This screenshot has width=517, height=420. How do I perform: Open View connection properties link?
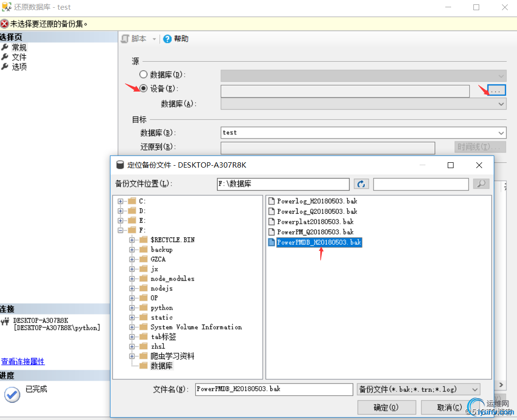click(23, 361)
